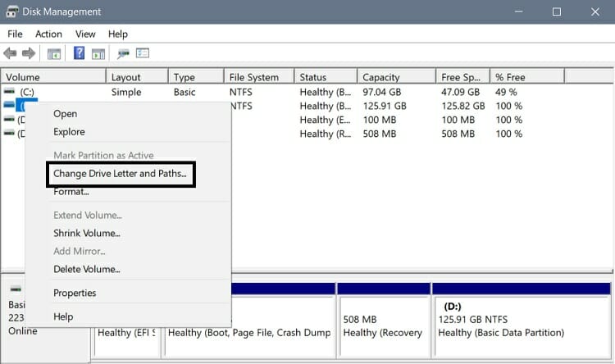This screenshot has height=364, width=615.
Task: Choose Change Drive Letter and Paths option
Action: coord(120,174)
